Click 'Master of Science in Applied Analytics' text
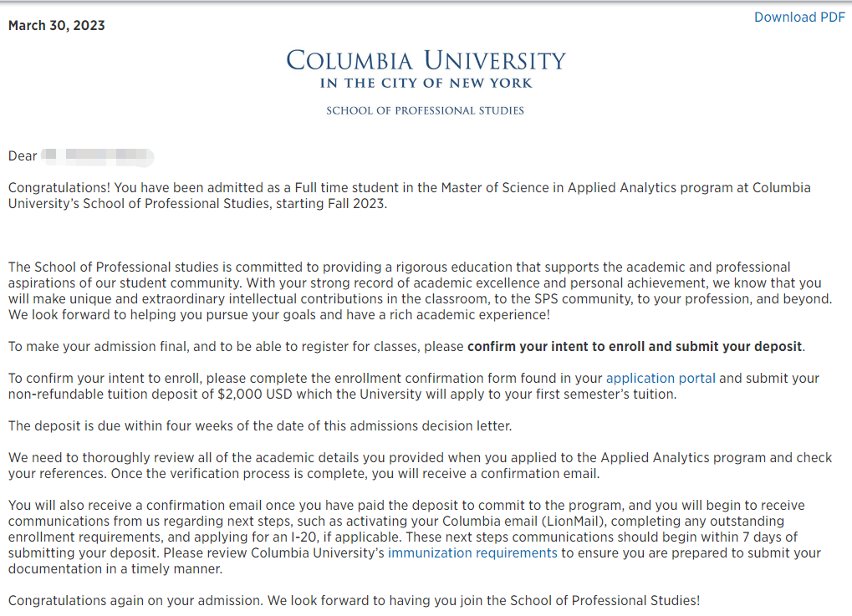The width and height of the screenshot is (852, 616). click(x=556, y=188)
